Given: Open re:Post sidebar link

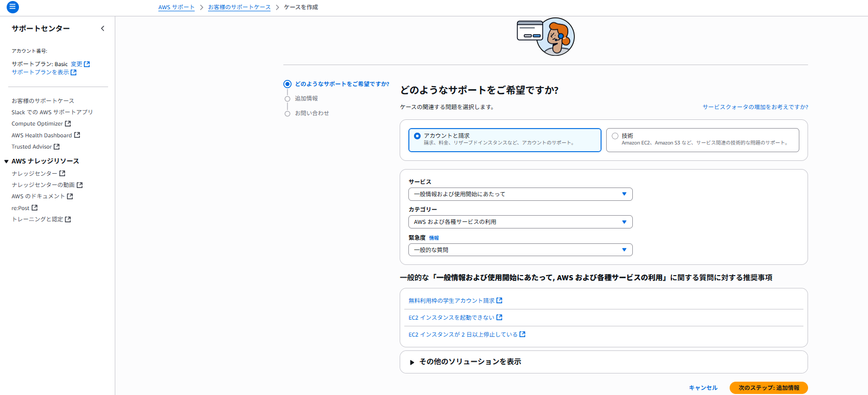Looking at the screenshot, I should tap(20, 208).
